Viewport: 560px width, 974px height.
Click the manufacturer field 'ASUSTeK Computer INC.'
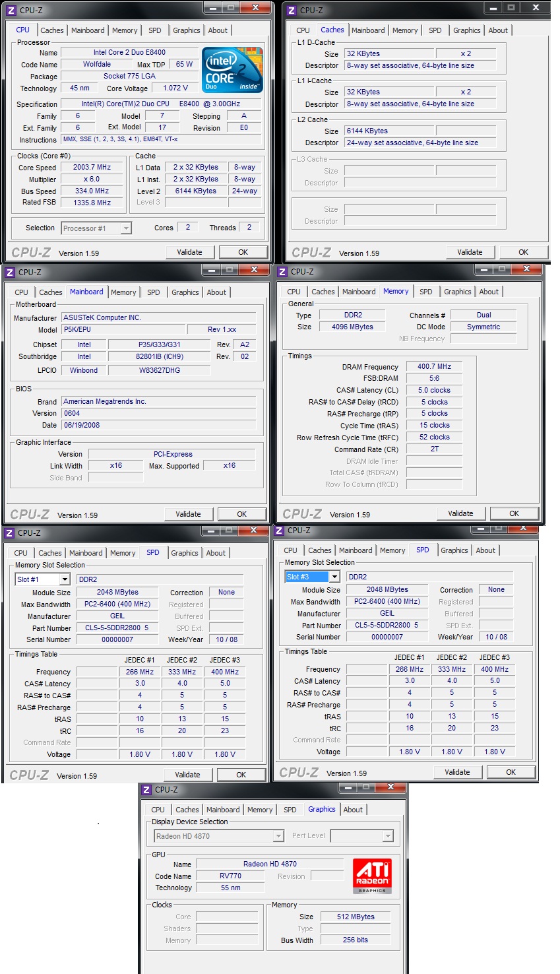(x=159, y=317)
